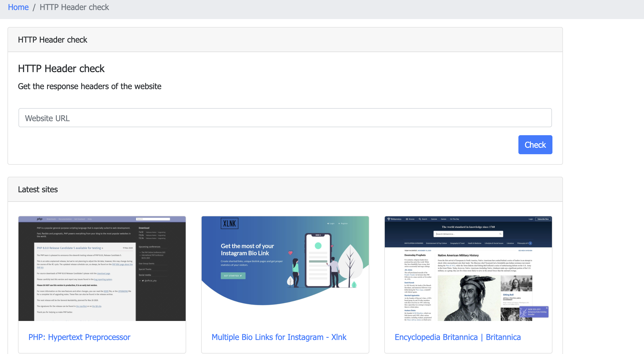Close the Britannica Kids Holiday Bundle popup

pyautogui.click(x=547, y=308)
